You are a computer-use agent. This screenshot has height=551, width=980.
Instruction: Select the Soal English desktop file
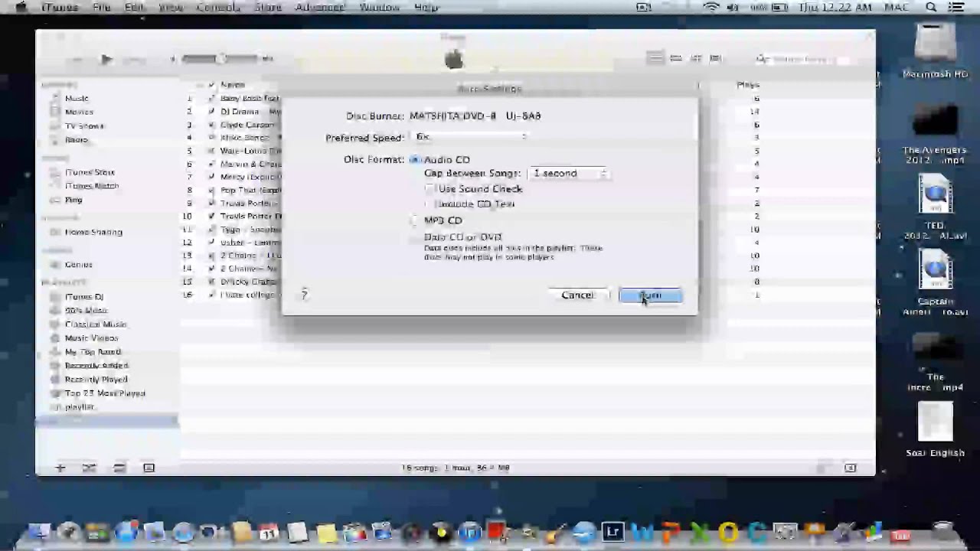935,430
